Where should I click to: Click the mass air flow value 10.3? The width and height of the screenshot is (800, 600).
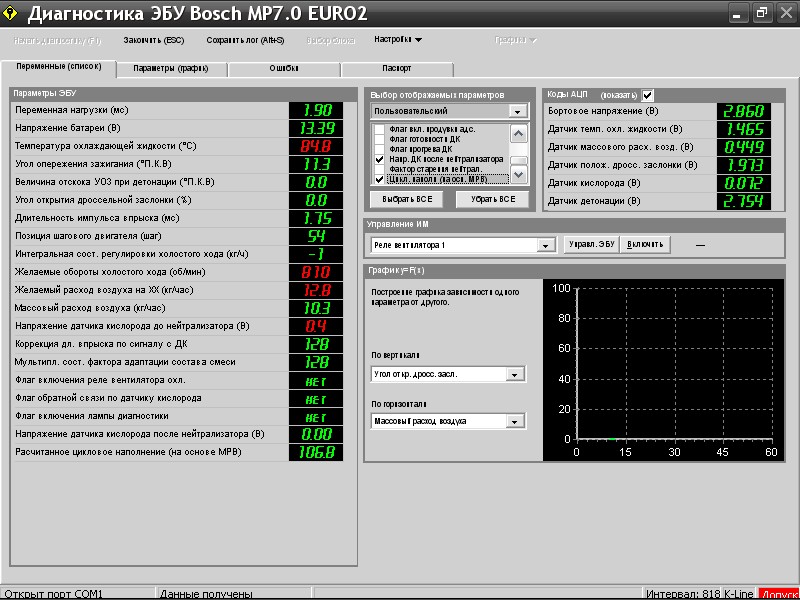coord(316,308)
